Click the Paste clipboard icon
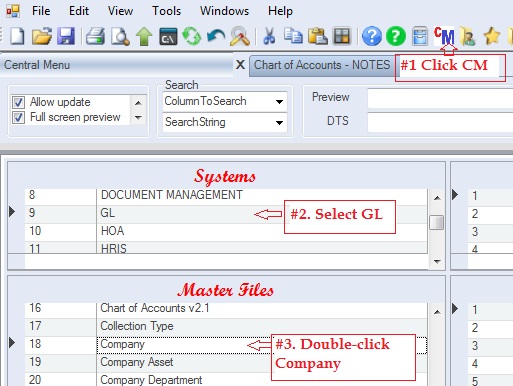 tap(318, 36)
